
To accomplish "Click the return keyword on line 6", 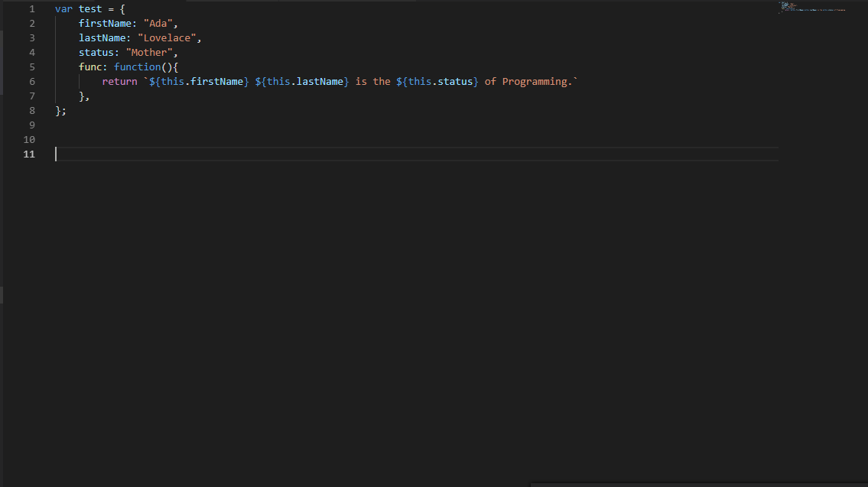I will coord(119,81).
